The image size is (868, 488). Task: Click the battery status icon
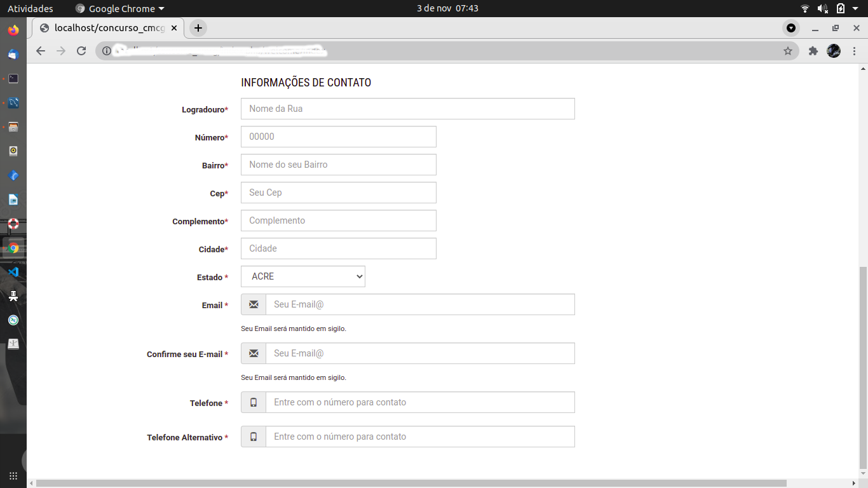(x=841, y=9)
